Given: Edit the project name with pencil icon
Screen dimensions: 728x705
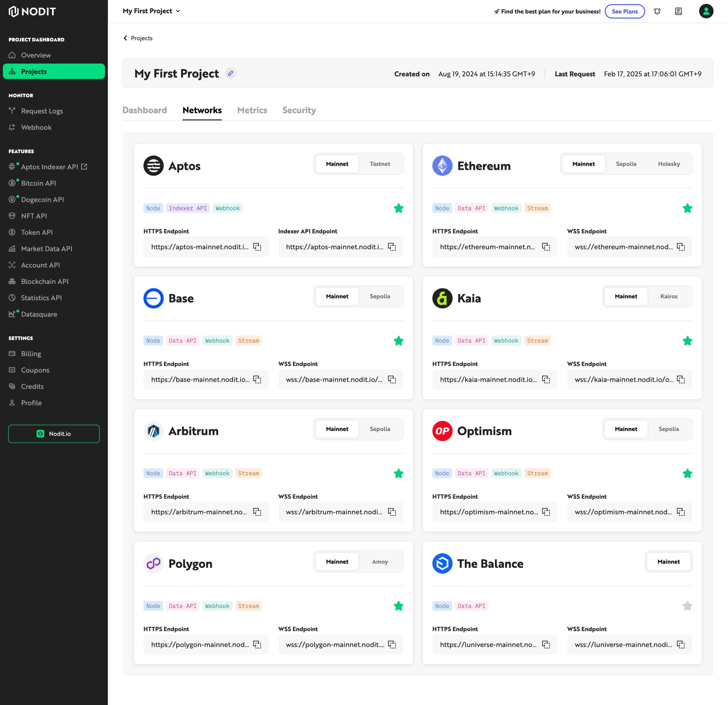Looking at the screenshot, I should tap(231, 73).
